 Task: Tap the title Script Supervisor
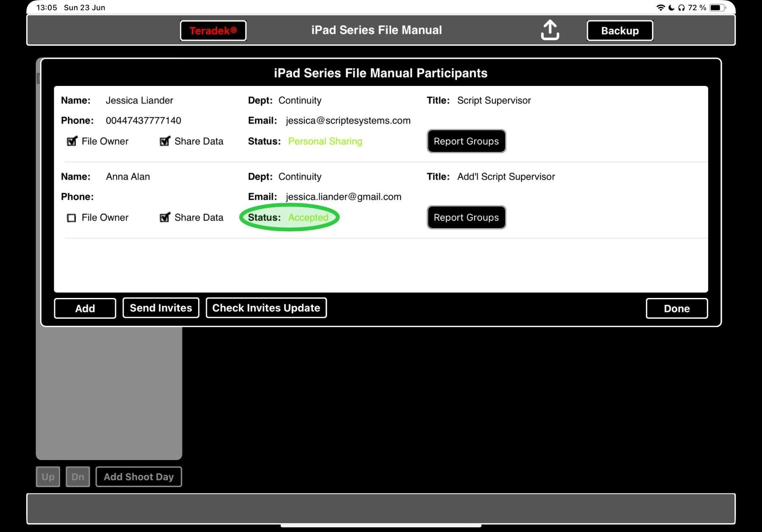click(x=494, y=100)
